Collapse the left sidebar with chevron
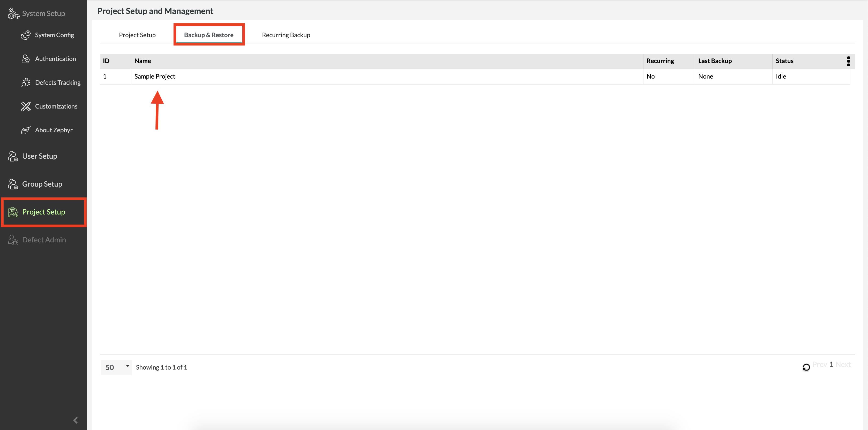Screen dimensions: 868x430 point(76,420)
